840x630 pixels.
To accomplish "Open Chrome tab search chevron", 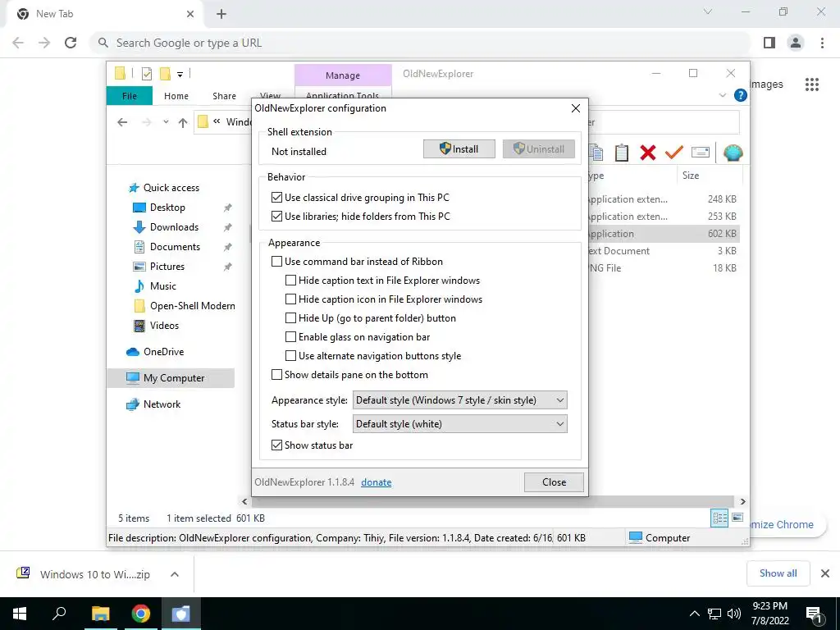I will (x=708, y=11).
